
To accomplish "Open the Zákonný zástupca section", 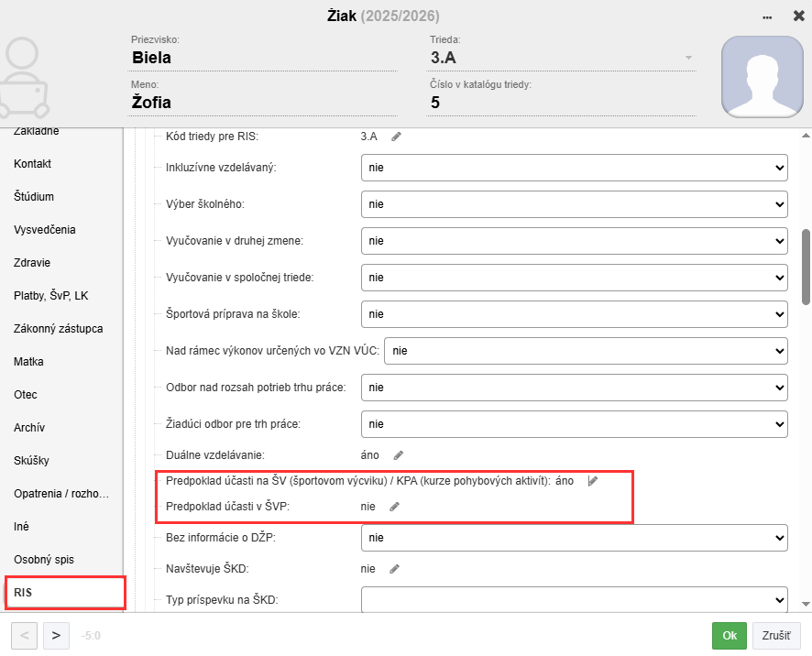I will coord(58,329).
